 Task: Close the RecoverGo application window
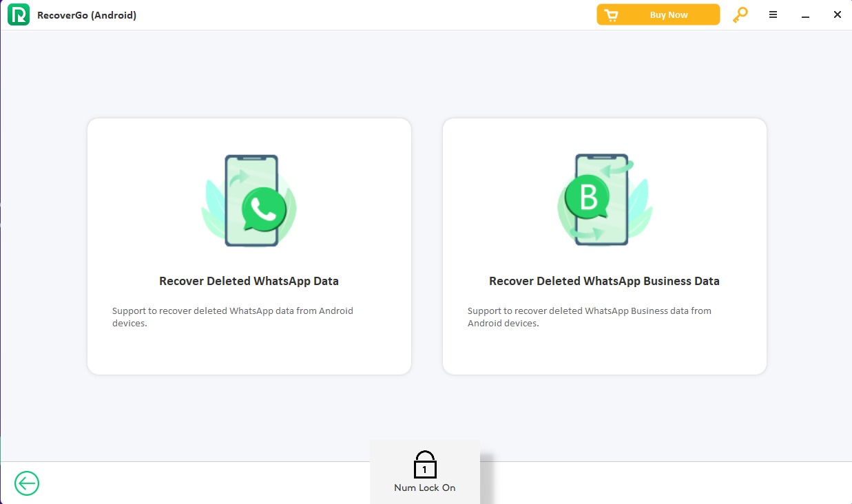point(838,14)
